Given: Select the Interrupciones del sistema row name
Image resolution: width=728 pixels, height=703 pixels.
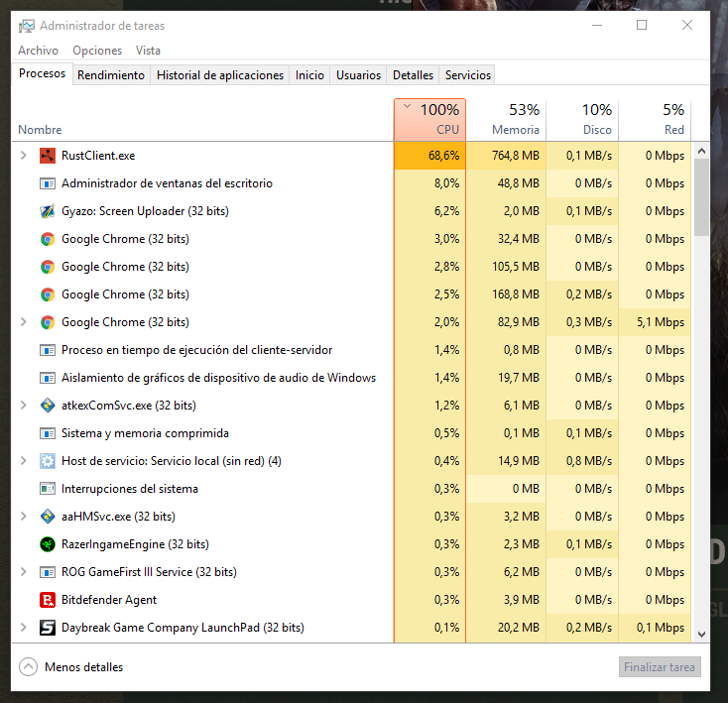Looking at the screenshot, I should [x=130, y=489].
